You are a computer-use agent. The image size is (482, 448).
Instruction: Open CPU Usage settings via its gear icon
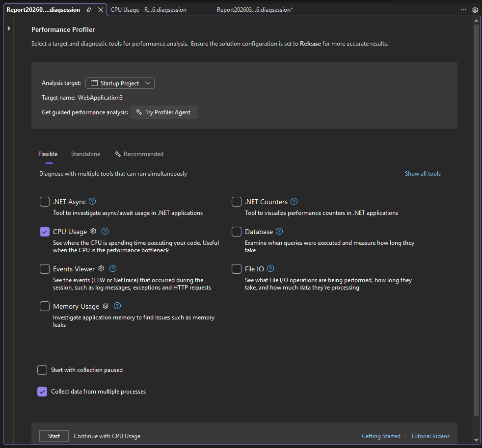click(93, 231)
